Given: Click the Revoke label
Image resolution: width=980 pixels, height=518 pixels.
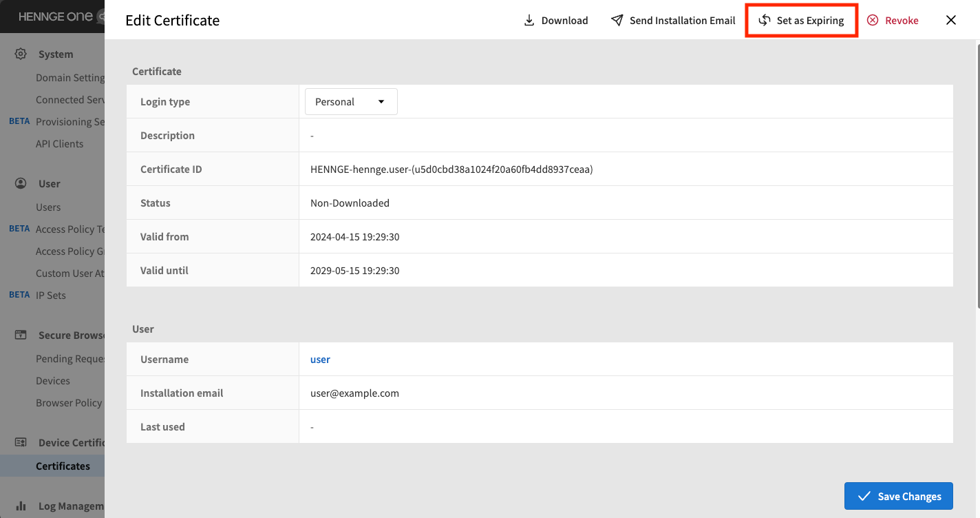Looking at the screenshot, I should [x=902, y=20].
